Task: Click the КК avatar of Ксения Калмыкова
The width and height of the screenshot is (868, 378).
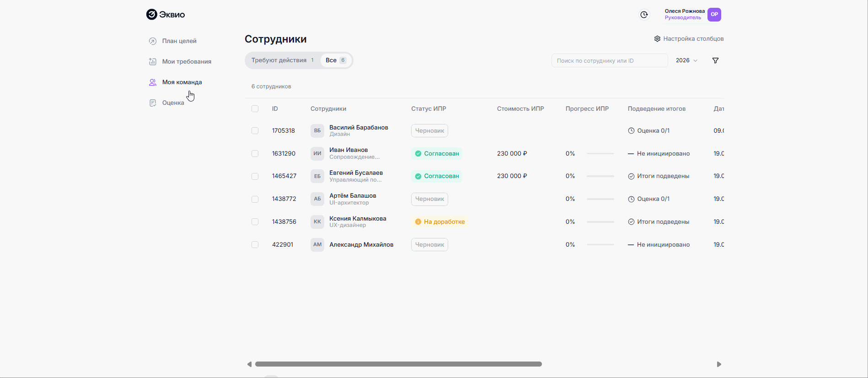Action: [x=317, y=222]
